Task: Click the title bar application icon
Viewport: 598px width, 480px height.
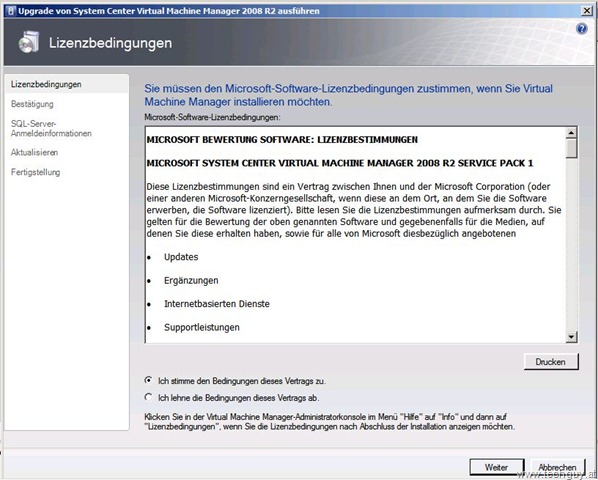Action: pos(11,11)
